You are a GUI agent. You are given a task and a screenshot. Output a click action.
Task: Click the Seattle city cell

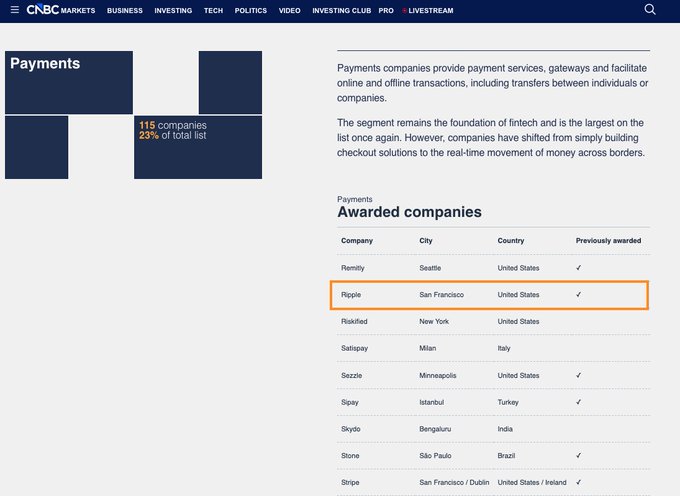coord(430,268)
